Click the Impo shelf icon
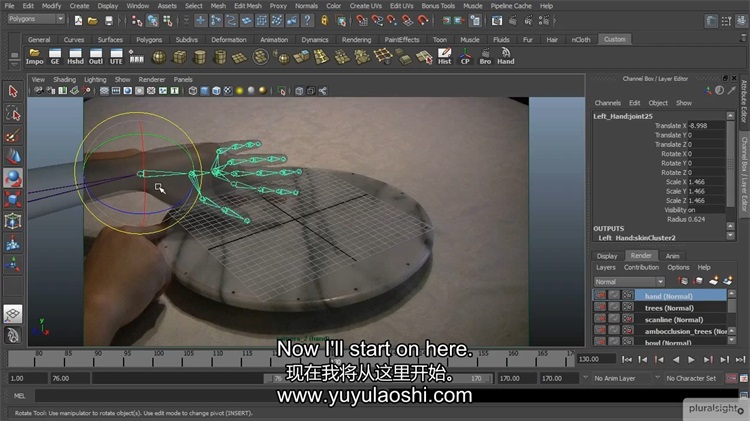750x421 pixels. pyautogui.click(x=35, y=56)
